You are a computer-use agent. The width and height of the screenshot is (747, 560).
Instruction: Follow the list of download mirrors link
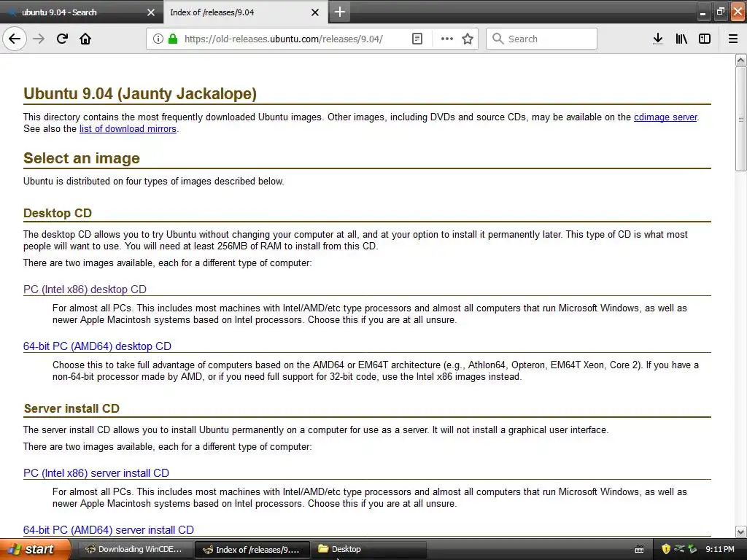pos(128,128)
